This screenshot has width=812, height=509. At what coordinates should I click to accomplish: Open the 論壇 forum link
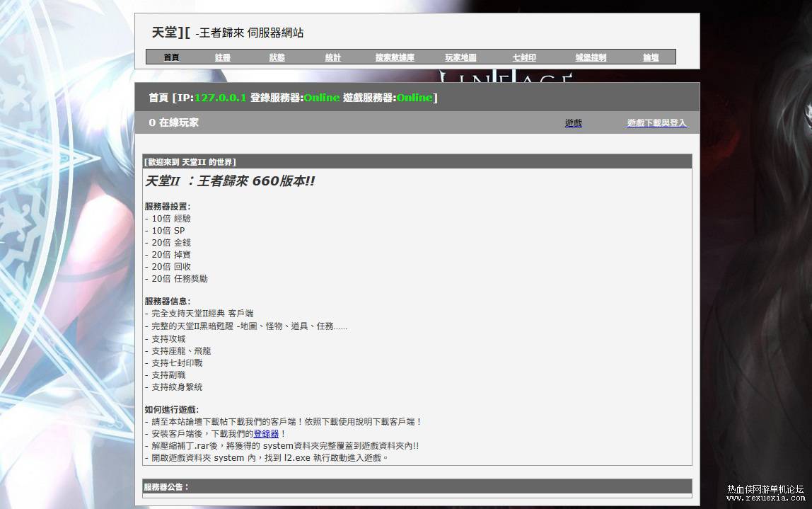click(651, 57)
